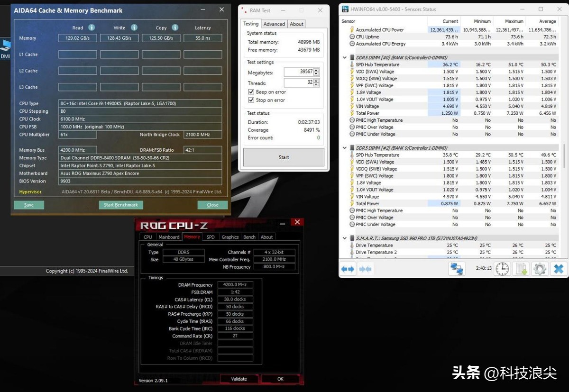Screen dimensions: 569x392
Task: Click the Sensor column header in HWiNFO
Action: [x=383, y=21]
